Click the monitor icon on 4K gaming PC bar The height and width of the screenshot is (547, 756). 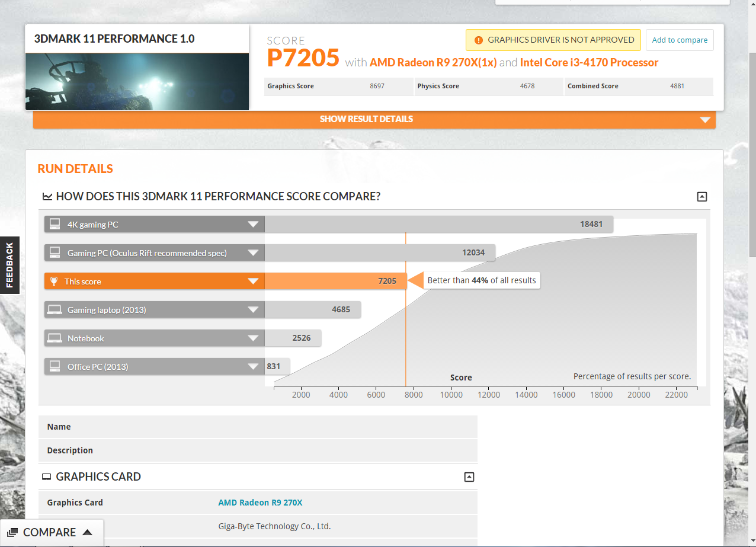pyautogui.click(x=55, y=224)
